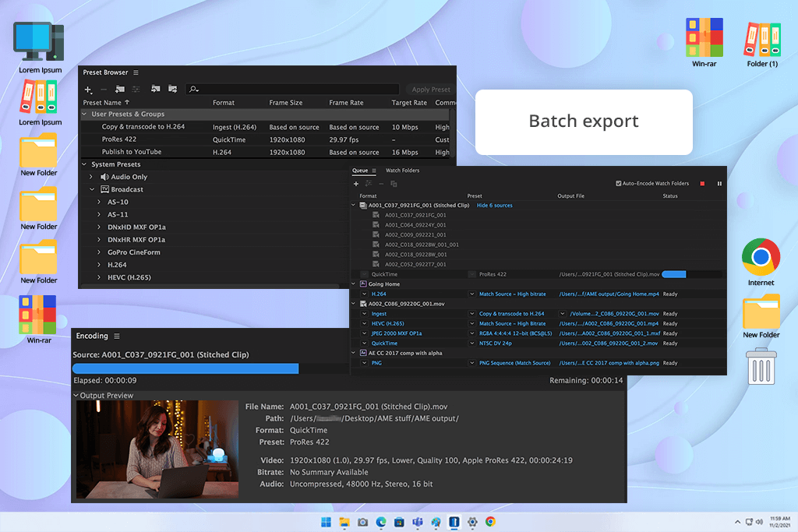
Task: Select the Queue tab
Action: click(360, 171)
